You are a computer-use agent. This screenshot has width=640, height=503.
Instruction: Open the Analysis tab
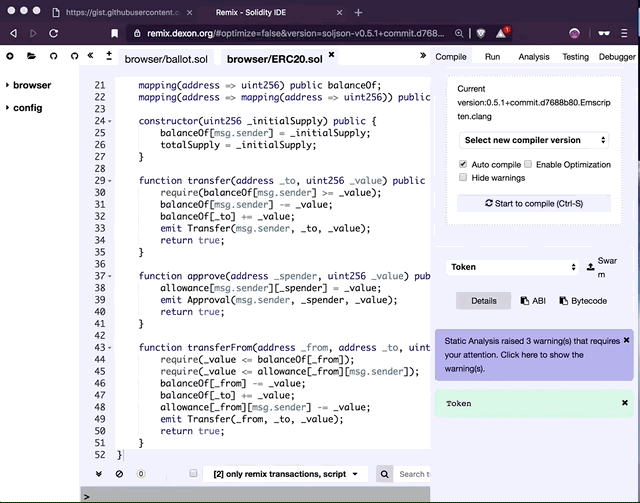click(x=533, y=57)
